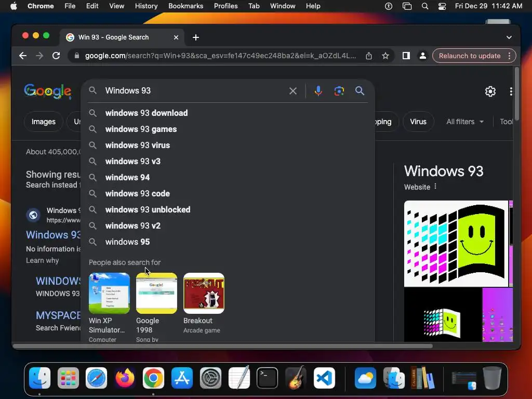The height and width of the screenshot is (399, 532).
Task: Click the vertical page scrollbar
Action: pos(516,94)
